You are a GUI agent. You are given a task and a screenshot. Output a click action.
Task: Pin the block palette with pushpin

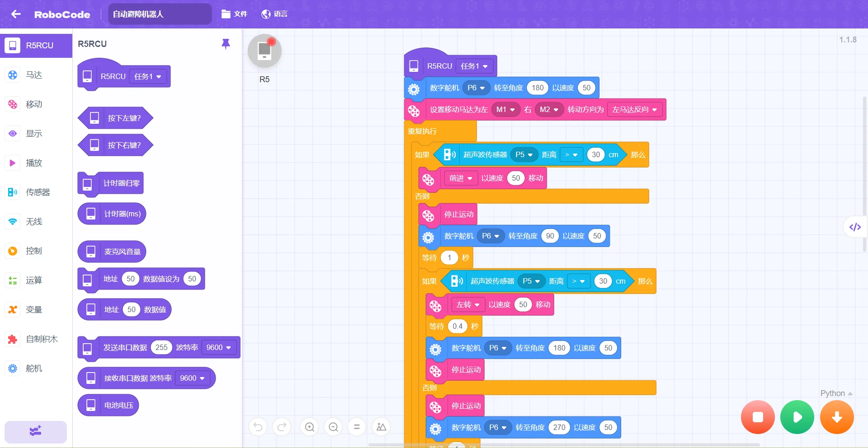pyautogui.click(x=226, y=44)
